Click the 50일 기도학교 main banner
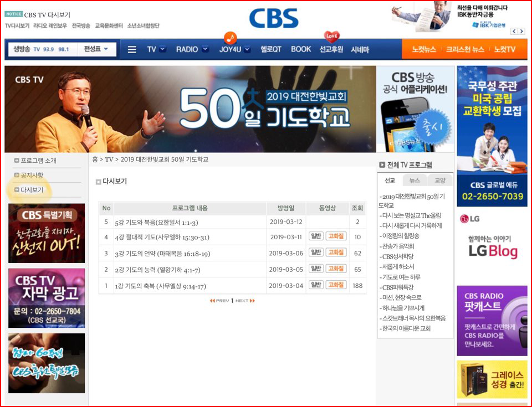The height and width of the screenshot is (407, 532). pos(190,109)
